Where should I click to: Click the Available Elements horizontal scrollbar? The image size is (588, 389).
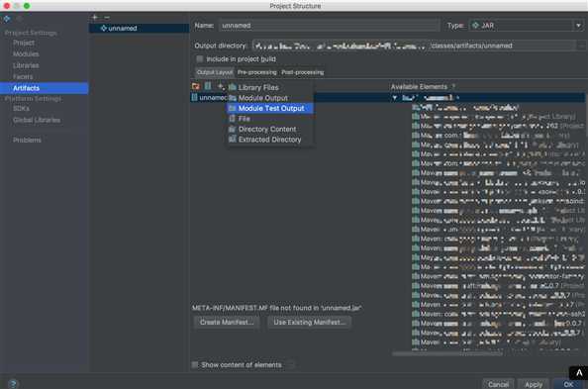click(447, 353)
